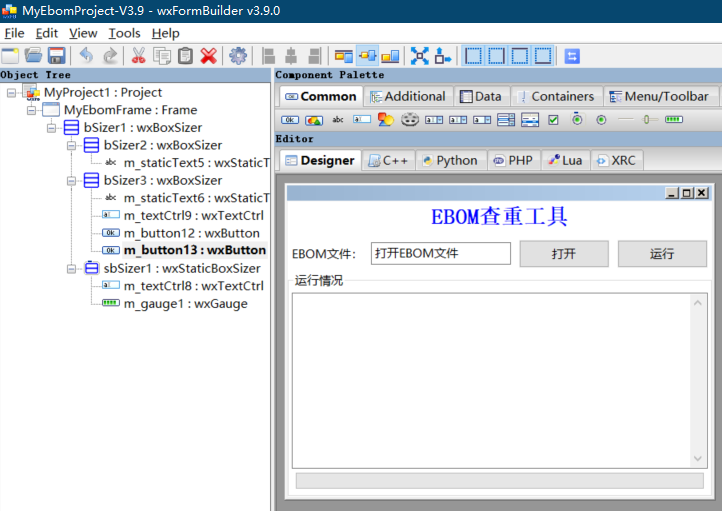The width and height of the screenshot is (722, 511).
Task: Collapse the MyProject1 tree node
Action: tap(12, 93)
